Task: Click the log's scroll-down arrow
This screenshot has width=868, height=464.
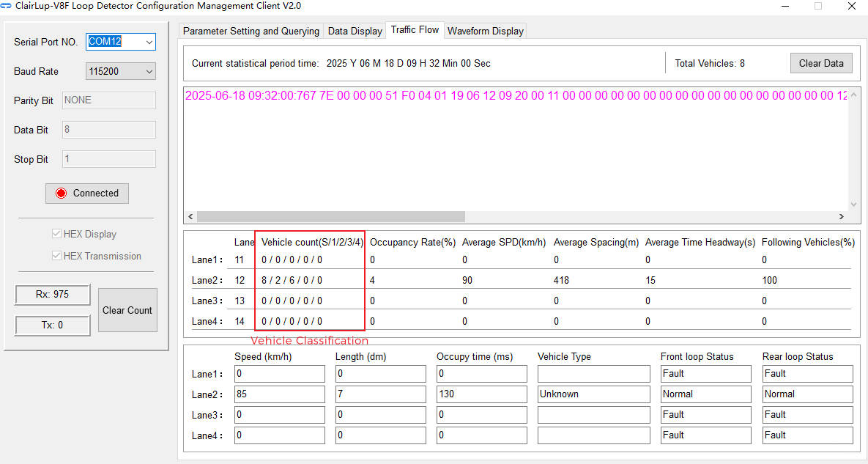Action: coord(854,205)
